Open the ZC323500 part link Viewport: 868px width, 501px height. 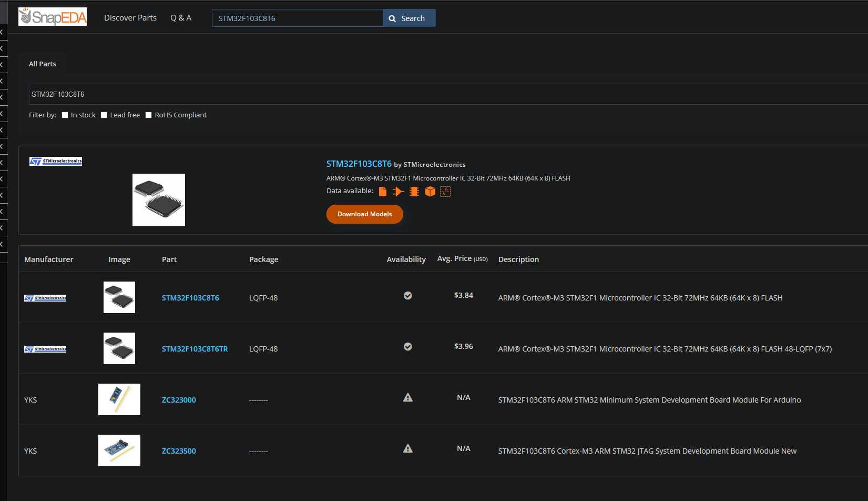(x=179, y=451)
